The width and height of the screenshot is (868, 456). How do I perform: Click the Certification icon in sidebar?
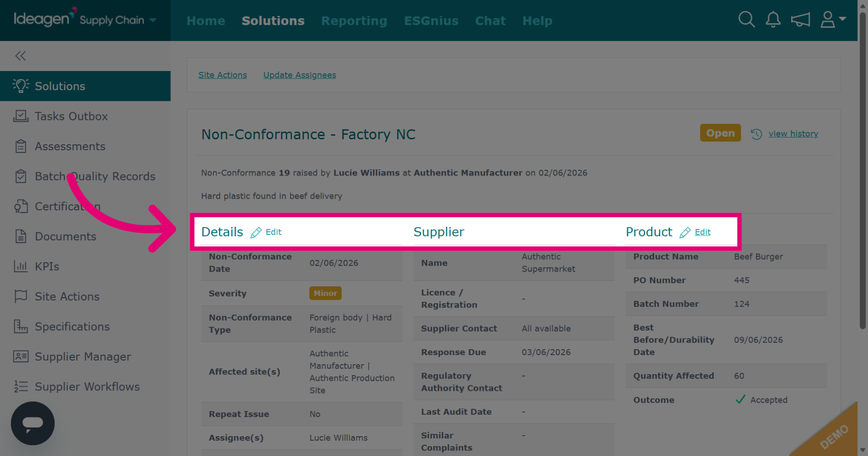[21, 206]
